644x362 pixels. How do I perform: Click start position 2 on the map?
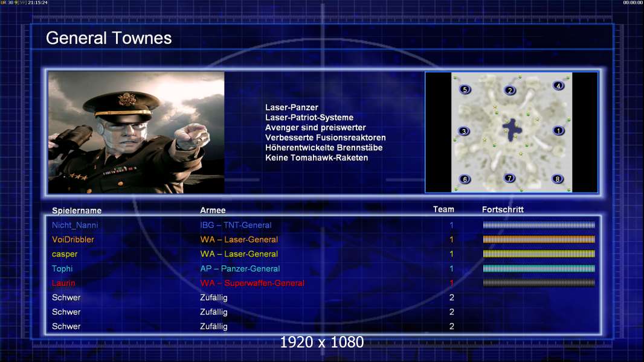tap(510, 90)
